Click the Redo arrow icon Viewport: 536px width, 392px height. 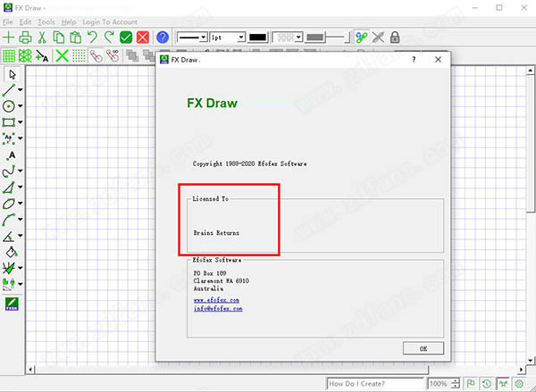(x=109, y=38)
